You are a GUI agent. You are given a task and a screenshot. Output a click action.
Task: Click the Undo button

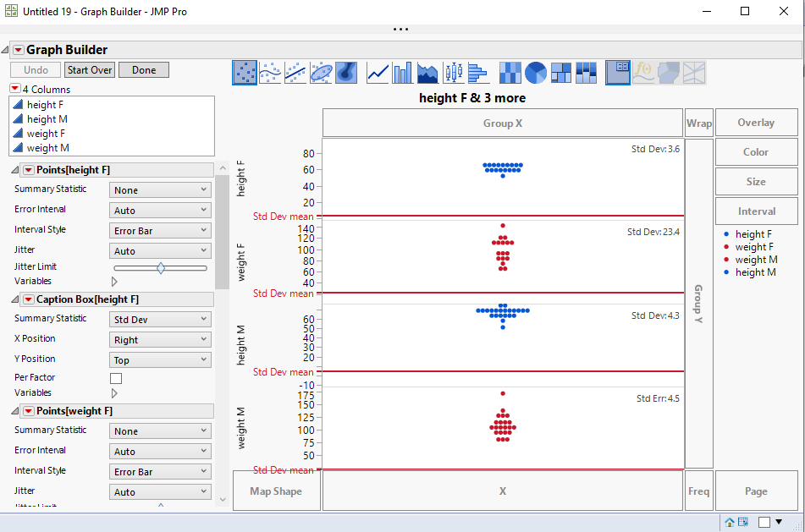coord(36,69)
